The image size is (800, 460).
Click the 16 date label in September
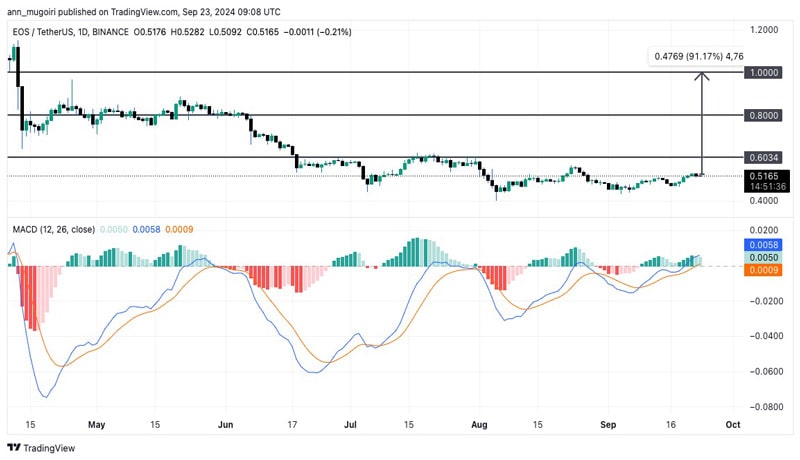pyautogui.click(x=670, y=424)
